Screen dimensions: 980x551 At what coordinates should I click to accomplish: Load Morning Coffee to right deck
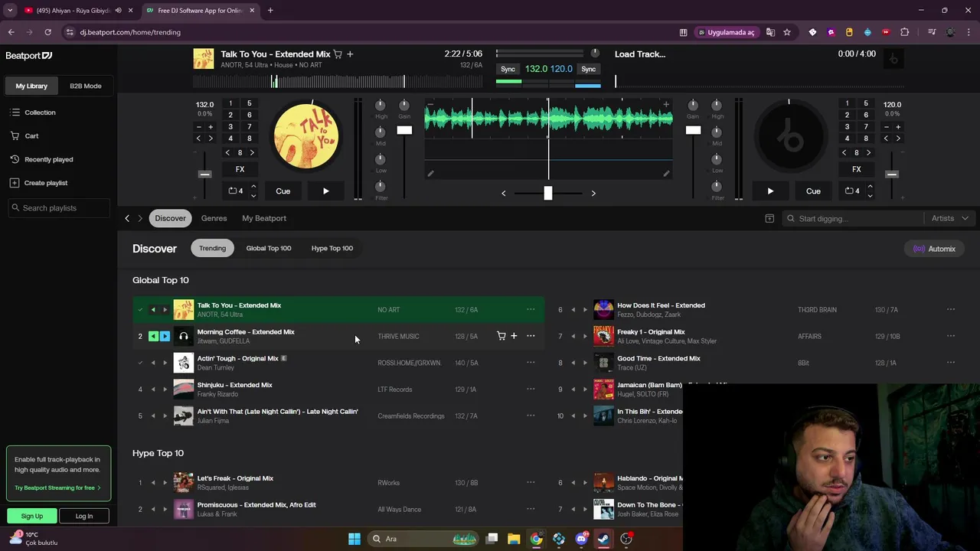pos(165,336)
